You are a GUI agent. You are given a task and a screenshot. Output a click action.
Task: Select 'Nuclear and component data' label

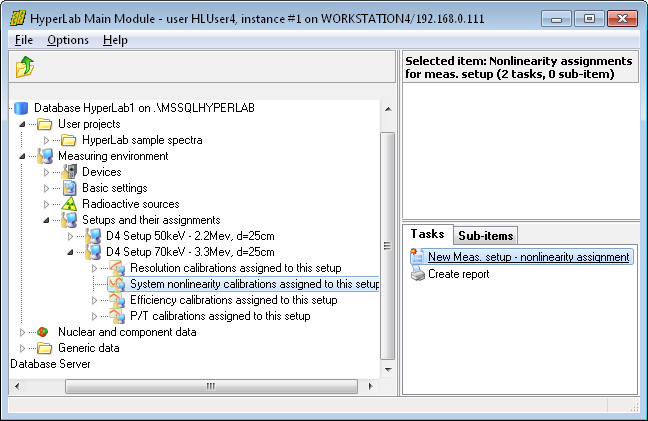pos(127,332)
